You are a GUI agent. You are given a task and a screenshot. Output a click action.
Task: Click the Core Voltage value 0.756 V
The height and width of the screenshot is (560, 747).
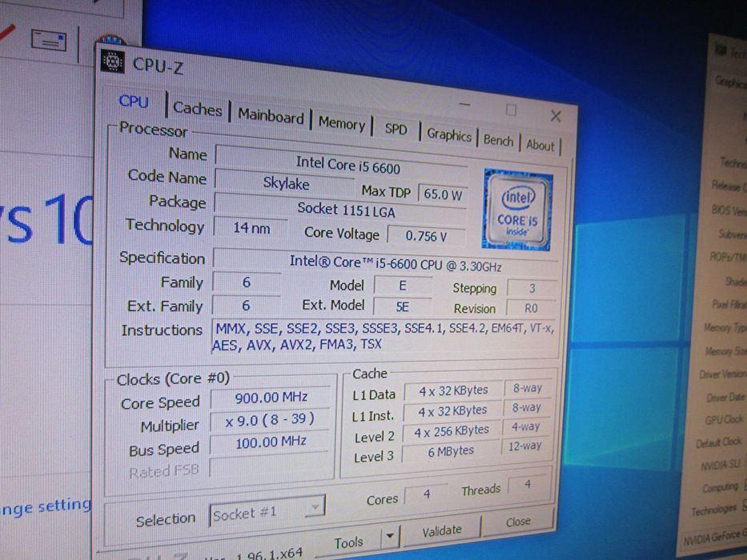tap(427, 236)
